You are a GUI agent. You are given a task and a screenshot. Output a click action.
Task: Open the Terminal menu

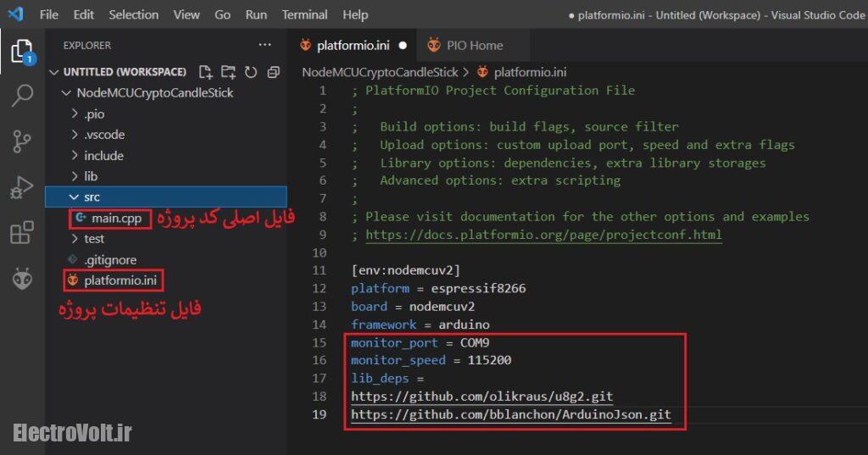click(x=304, y=14)
